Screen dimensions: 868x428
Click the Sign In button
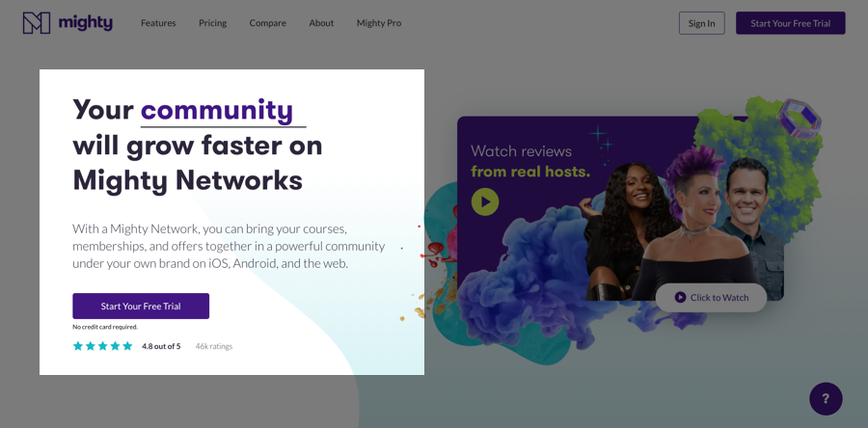(x=701, y=23)
